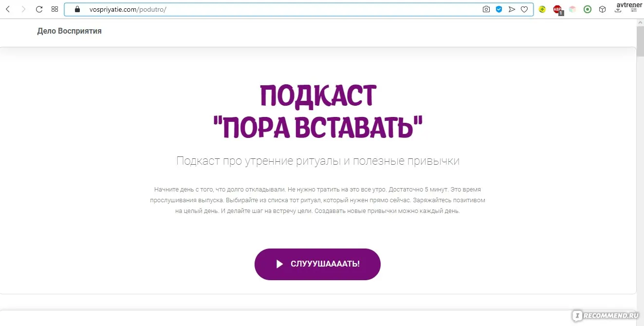Click the send-arrow icon in address bar
Screen dimensions: 644x326
click(x=512, y=9)
